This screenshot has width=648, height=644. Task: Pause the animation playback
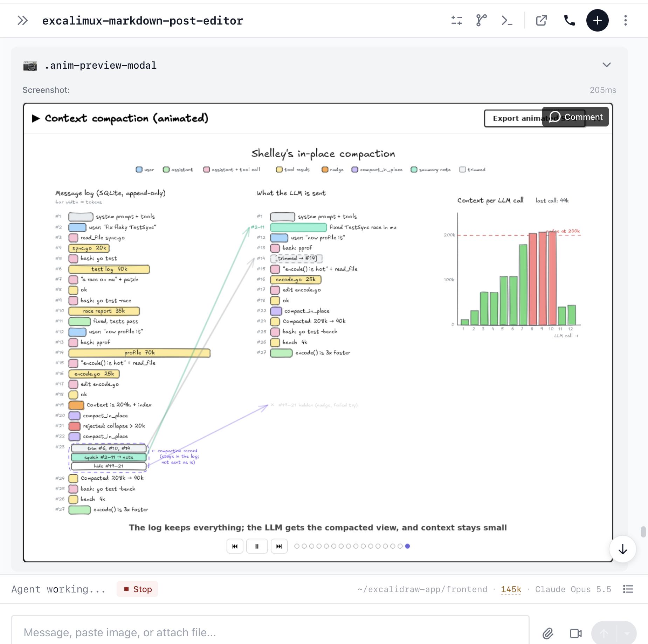pos(257,546)
